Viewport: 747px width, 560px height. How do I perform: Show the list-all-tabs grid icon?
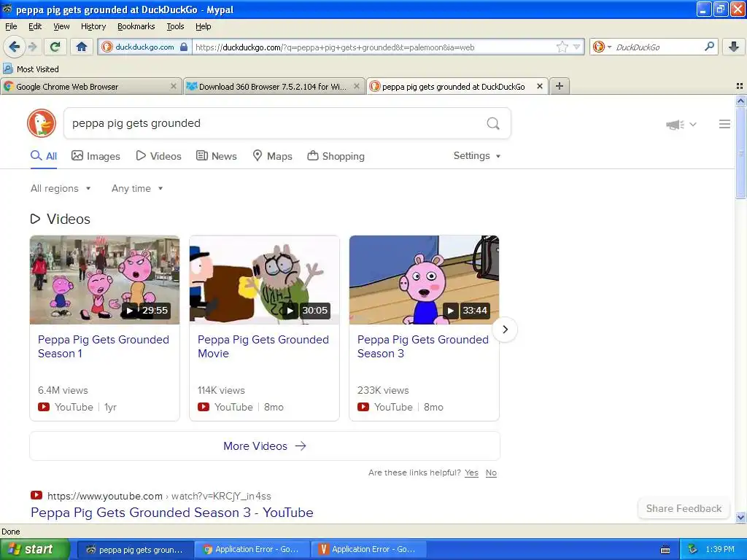click(x=740, y=86)
